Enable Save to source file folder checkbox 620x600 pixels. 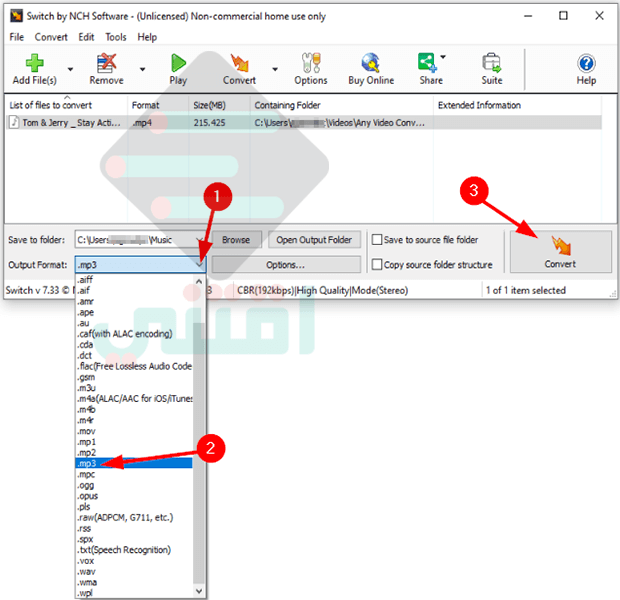click(x=377, y=240)
